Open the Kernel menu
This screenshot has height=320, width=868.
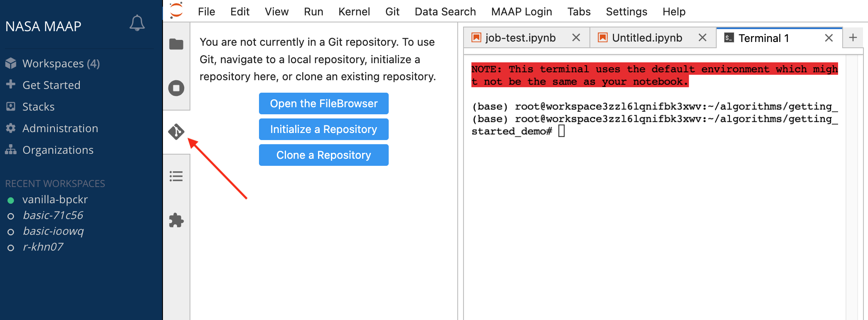pyautogui.click(x=354, y=12)
